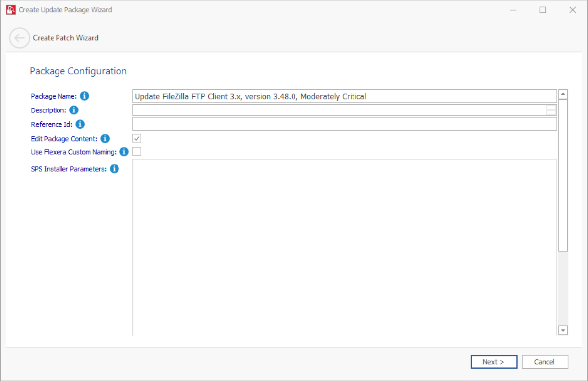
Task: Click Use Flexera Custom Naming info icon
Action: pos(124,152)
